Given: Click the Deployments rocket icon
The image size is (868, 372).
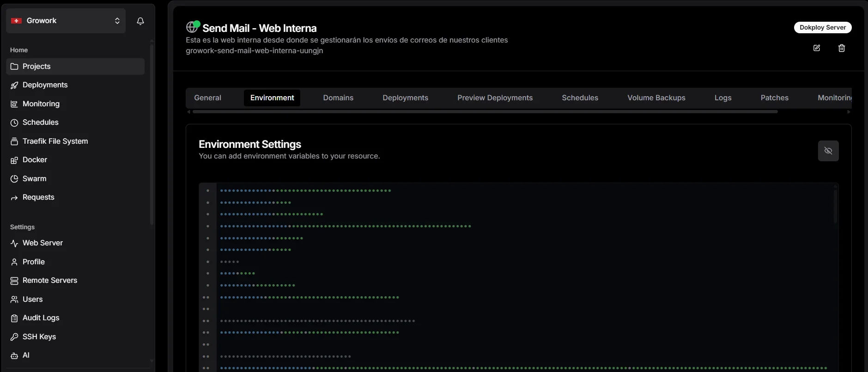Looking at the screenshot, I should [14, 85].
